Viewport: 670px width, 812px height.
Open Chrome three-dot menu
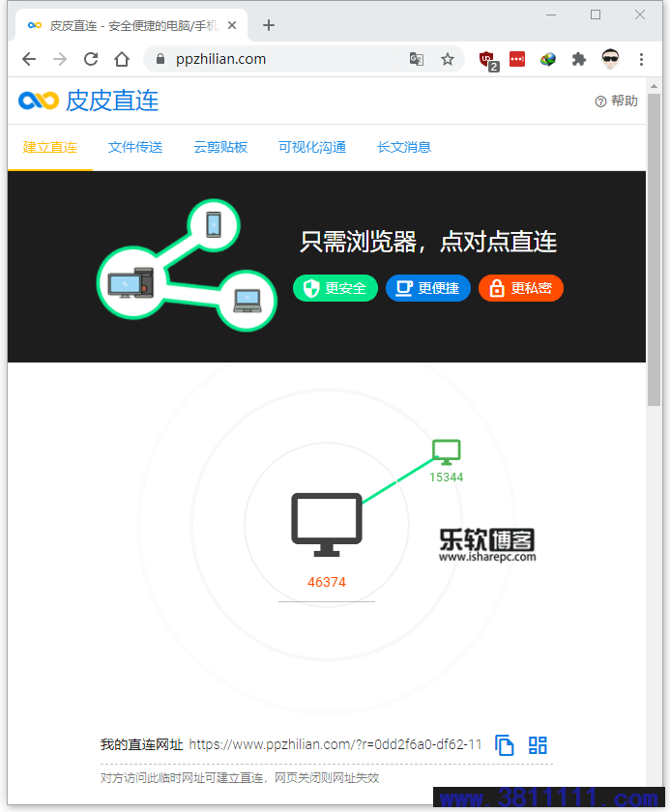pos(642,59)
